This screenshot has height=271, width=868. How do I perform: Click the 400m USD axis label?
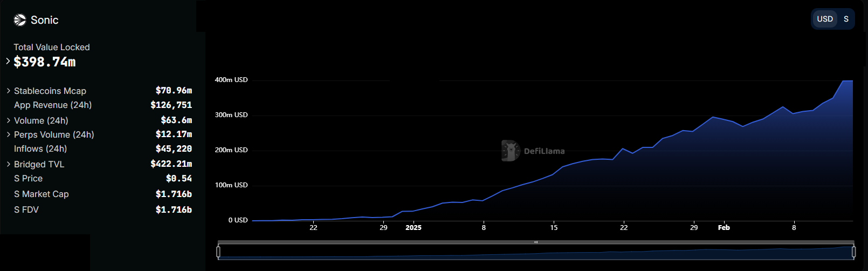point(231,80)
